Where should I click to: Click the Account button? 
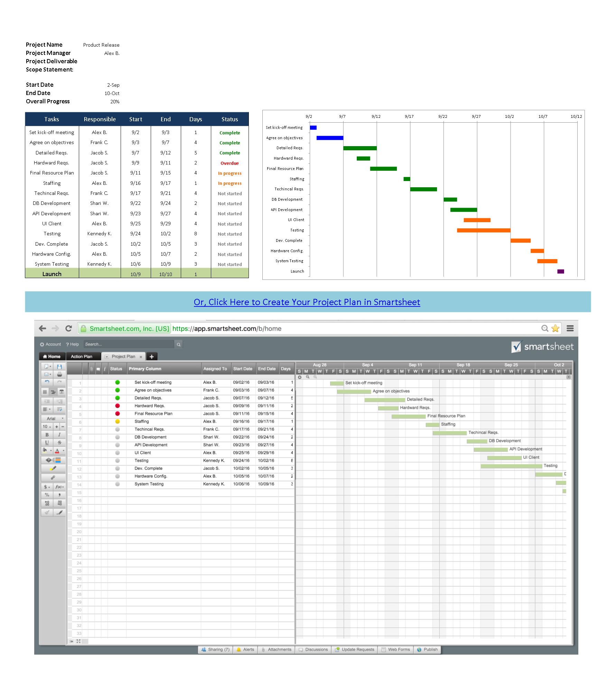pos(50,344)
